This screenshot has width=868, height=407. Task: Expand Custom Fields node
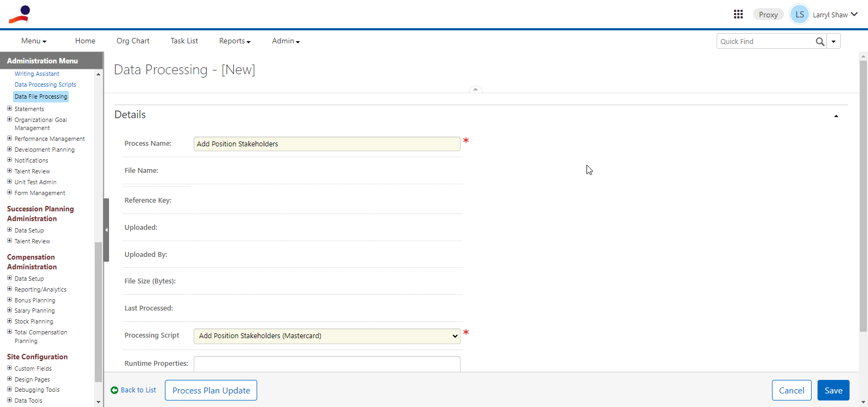pyautogui.click(x=9, y=368)
